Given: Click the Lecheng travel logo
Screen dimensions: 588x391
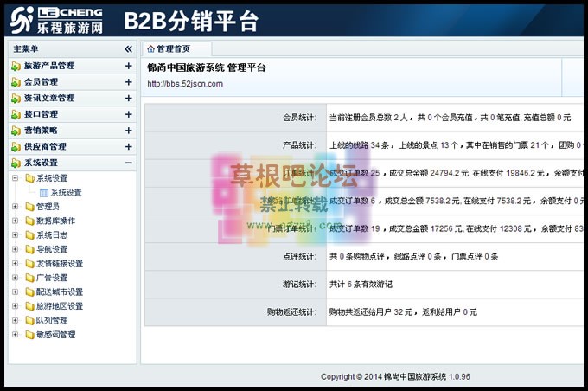Looking at the screenshot, I should (56, 20).
